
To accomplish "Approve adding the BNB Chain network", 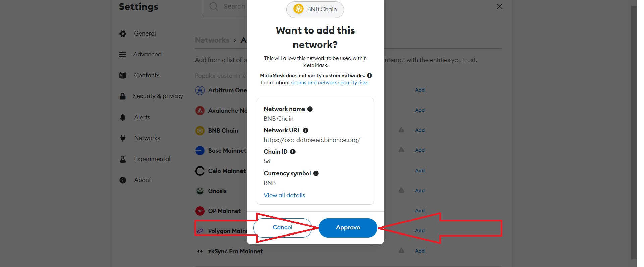I will pos(347,228).
